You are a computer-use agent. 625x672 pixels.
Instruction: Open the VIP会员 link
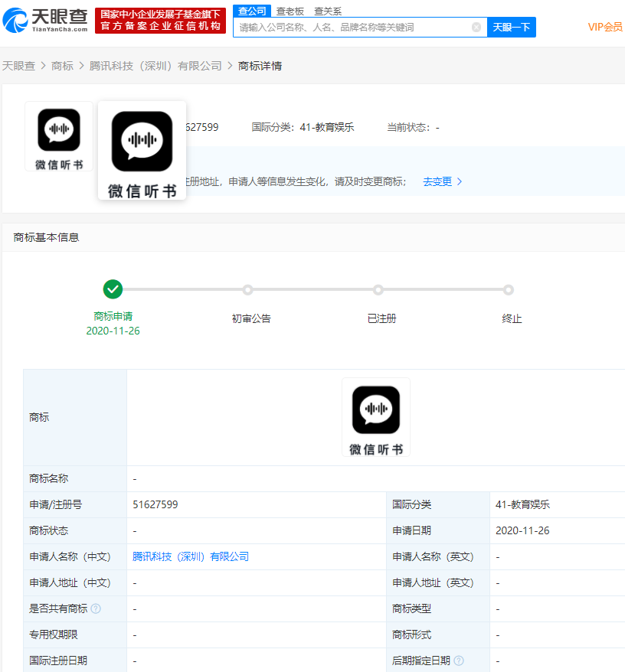(x=604, y=27)
